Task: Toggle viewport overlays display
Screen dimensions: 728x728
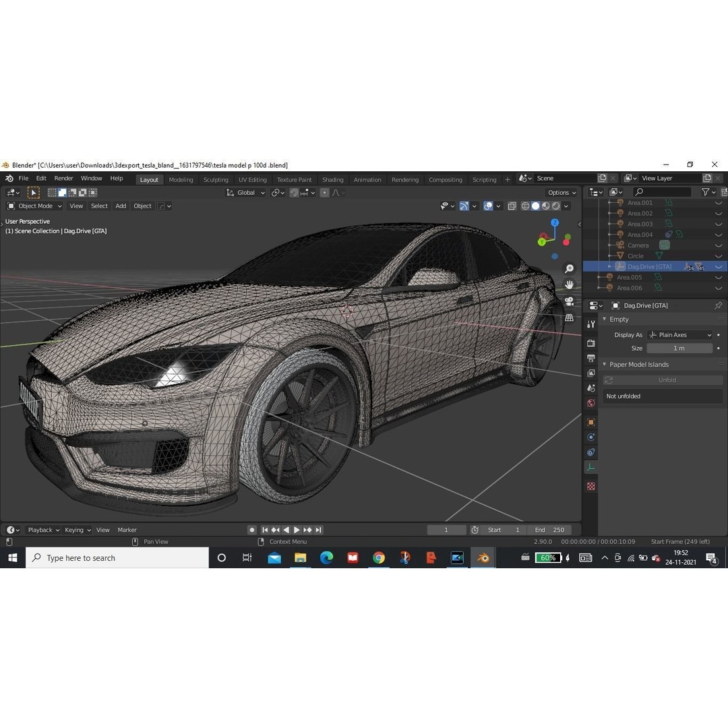Action: pyautogui.click(x=488, y=206)
